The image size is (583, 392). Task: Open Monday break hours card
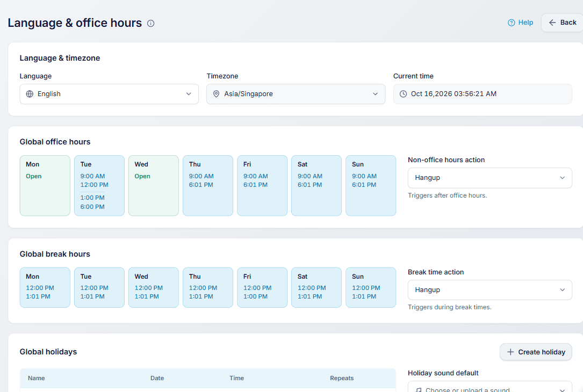pyautogui.click(x=45, y=288)
